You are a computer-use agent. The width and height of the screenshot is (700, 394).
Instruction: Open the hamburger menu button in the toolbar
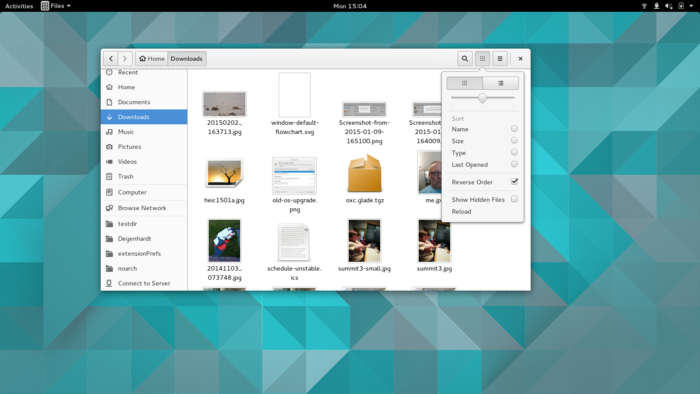click(x=500, y=58)
